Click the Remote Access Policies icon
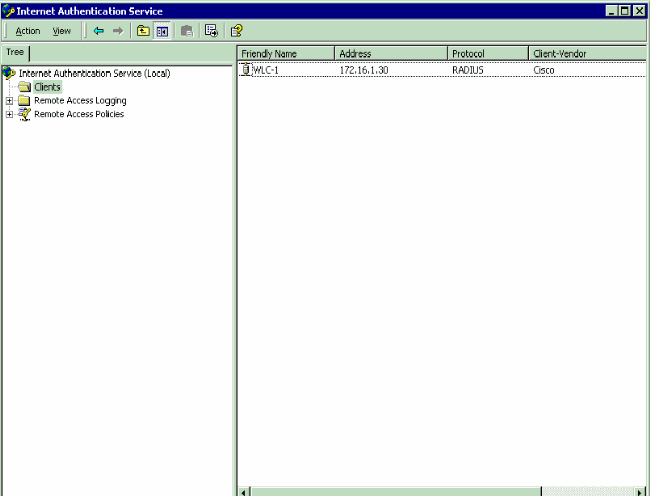The image size is (650, 496). tap(24, 114)
